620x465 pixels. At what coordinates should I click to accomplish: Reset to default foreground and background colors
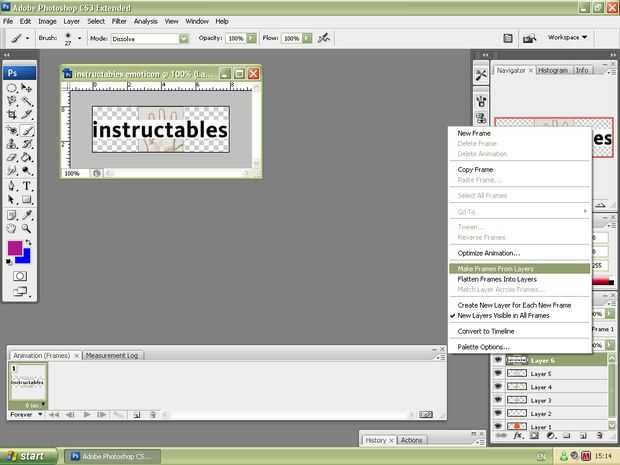(x=9, y=261)
